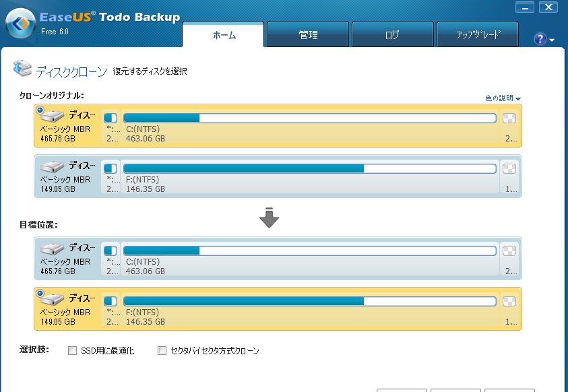Click target 149.05 GB hard drive icon

53,298
